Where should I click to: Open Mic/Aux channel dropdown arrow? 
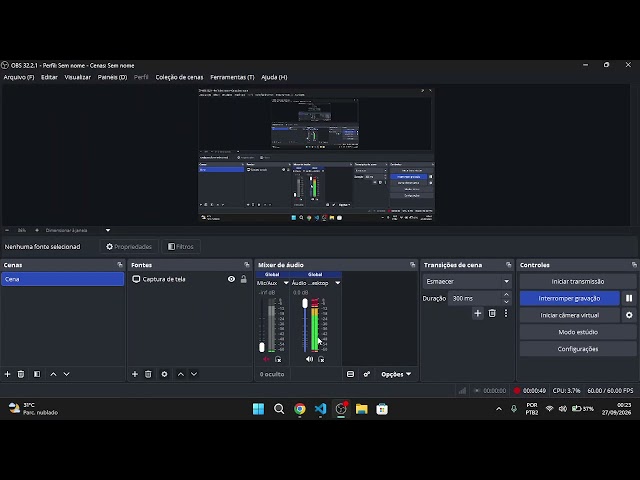(x=286, y=283)
